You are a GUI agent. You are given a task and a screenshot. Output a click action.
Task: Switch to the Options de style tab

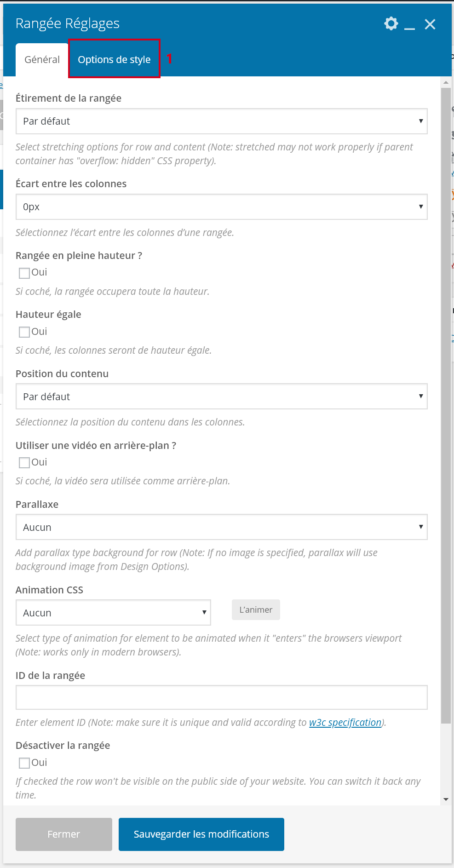[x=114, y=59]
